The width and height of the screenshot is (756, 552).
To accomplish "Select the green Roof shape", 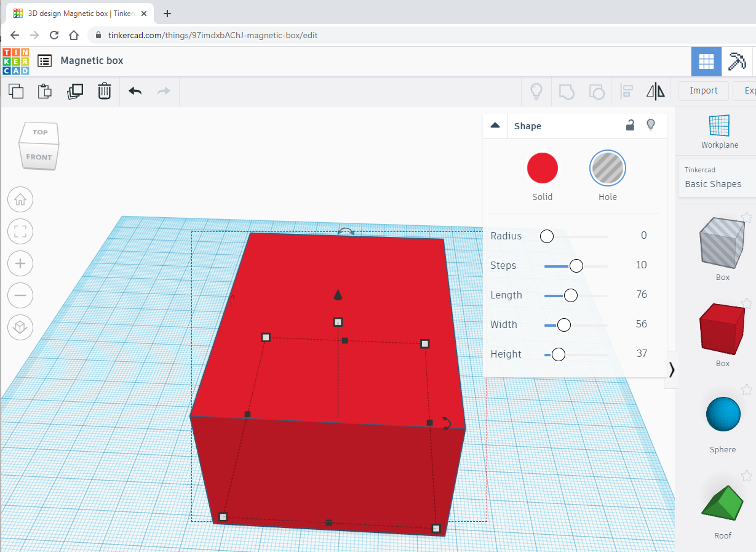I will coord(723,503).
